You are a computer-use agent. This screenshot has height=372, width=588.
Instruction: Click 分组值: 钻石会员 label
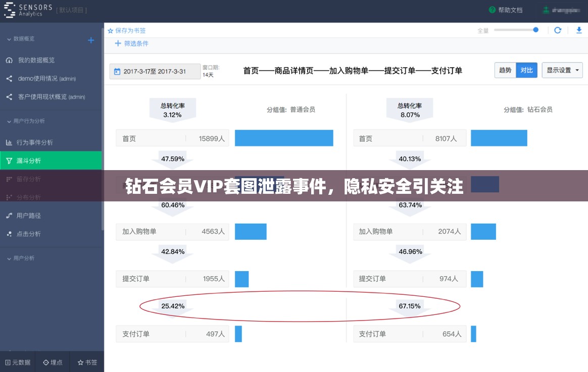click(x=528, y=110)
